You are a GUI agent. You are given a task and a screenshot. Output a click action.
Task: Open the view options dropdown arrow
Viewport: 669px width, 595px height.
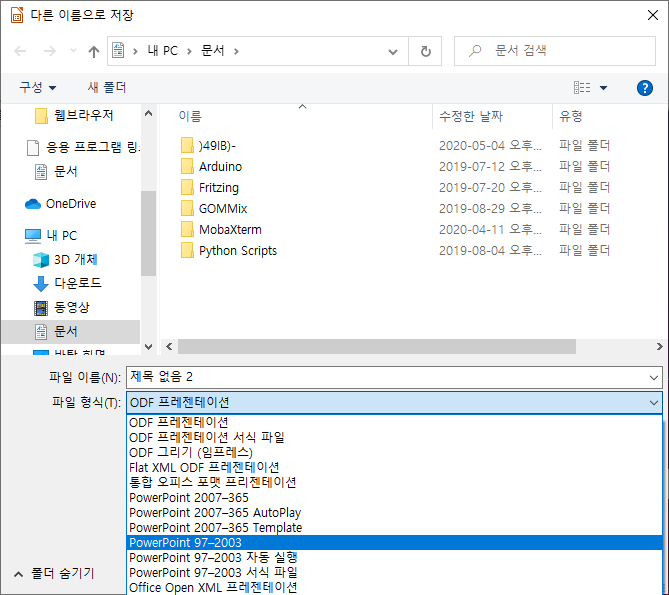coord(603,88)
